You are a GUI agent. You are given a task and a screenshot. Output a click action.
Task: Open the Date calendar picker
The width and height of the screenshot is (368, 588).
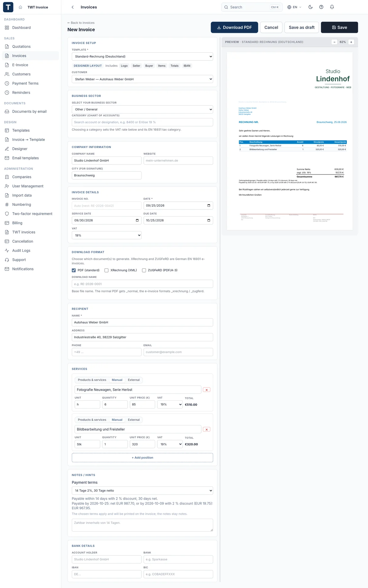pyautogui.click(x=209, y=206)
